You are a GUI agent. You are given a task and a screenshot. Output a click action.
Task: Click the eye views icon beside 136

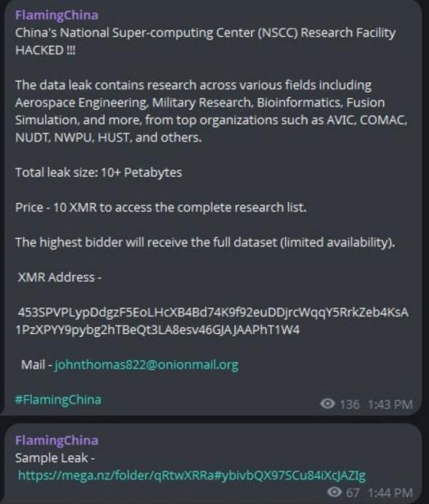[327, 403]
